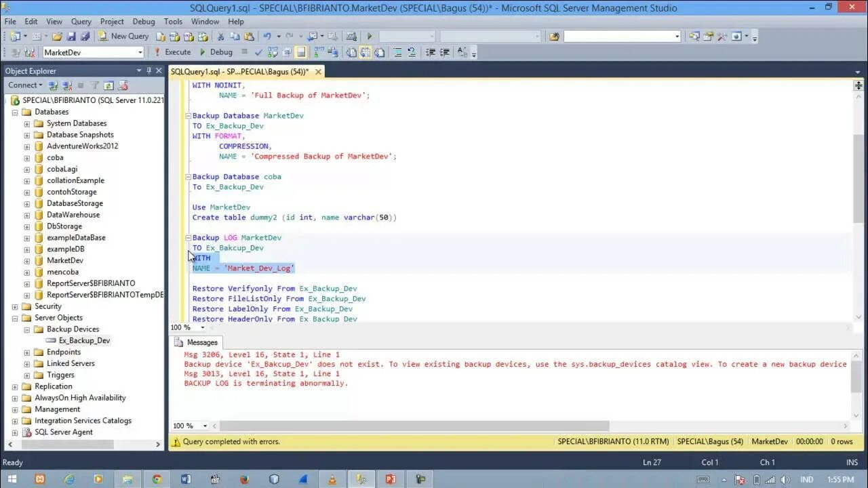Click the Execute query button
Viewport: 868px width, 488px height.
click(172, 52)
